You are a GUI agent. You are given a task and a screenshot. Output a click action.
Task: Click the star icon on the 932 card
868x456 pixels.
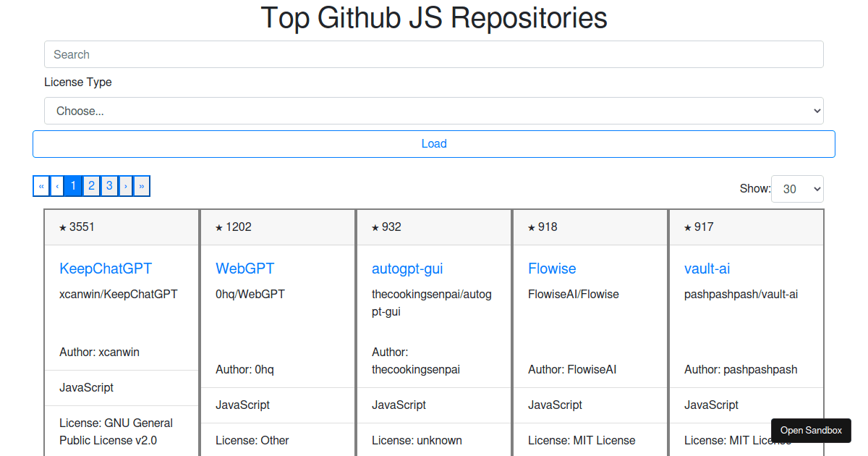(x=375, y=228)
